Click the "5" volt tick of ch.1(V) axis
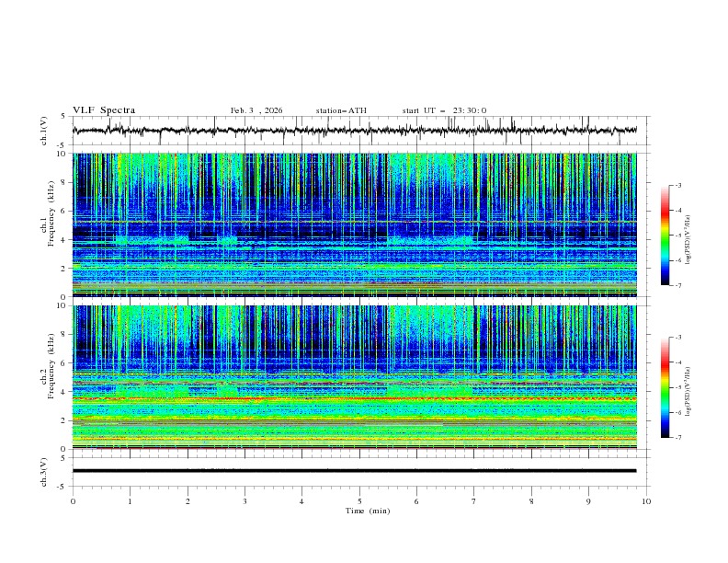 click(64, 117)
